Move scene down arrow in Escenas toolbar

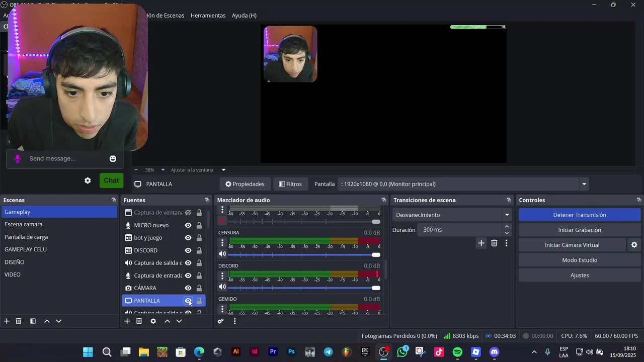(x=59, y=321)
